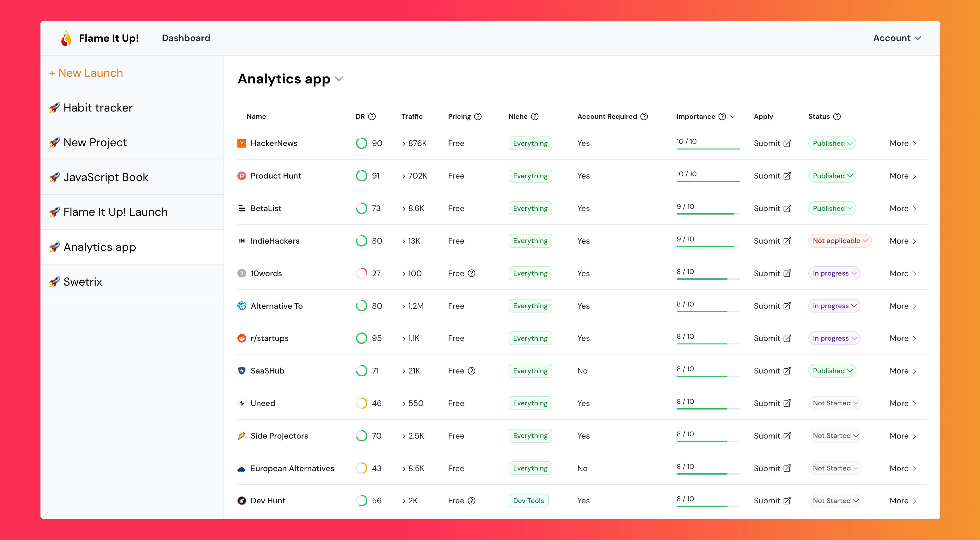
Task: Click the Name column header
Action: click(256, 116)
